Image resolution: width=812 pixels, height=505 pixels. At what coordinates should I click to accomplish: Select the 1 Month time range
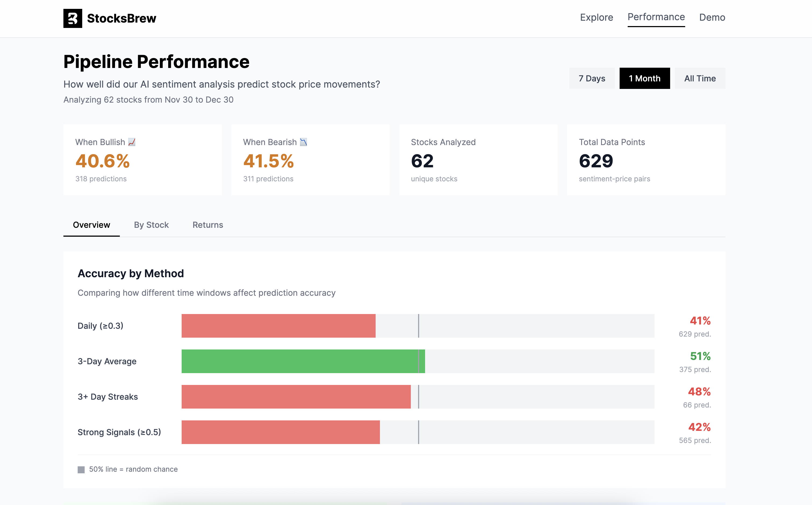tap(644, 78)
